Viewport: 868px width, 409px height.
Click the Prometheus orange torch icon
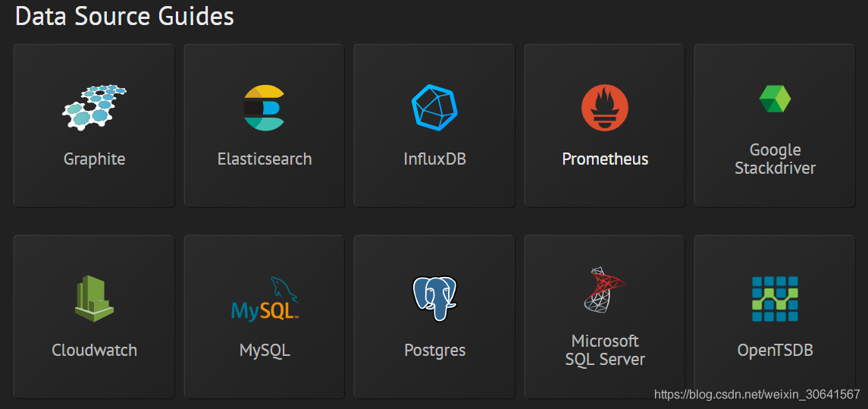[x=604, y=108]
